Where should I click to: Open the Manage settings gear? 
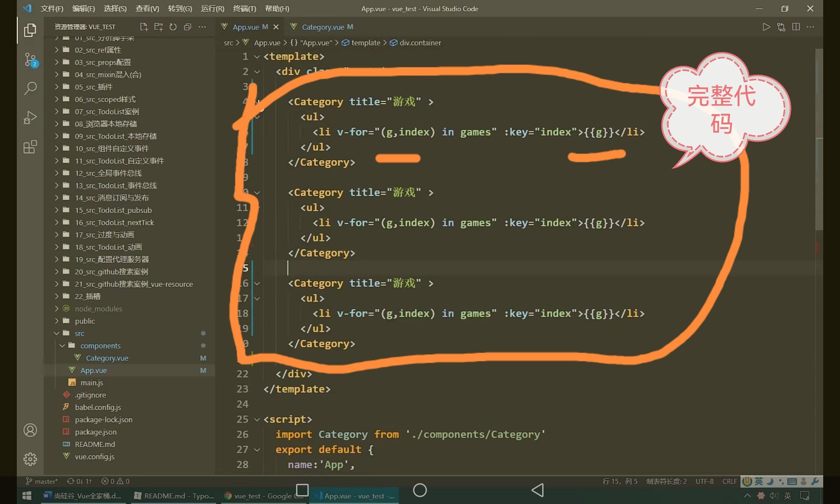click(x=30, y=459)
